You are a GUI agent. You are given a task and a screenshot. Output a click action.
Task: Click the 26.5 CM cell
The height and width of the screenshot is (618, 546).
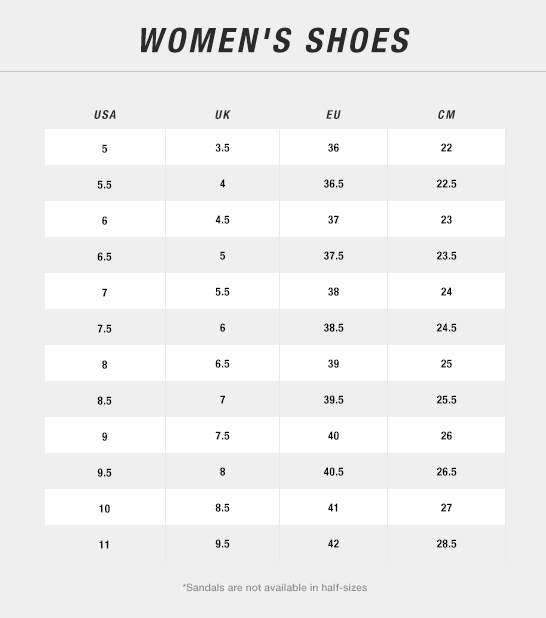446,471
